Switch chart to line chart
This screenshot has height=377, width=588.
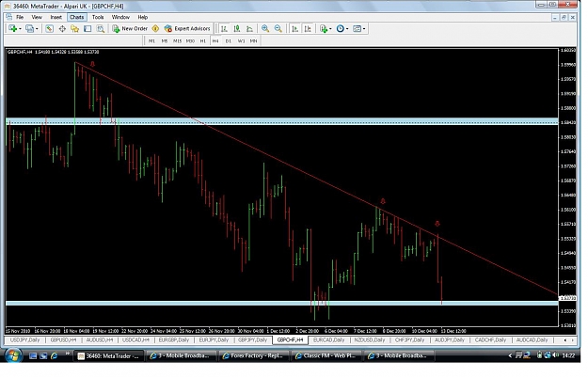(x=249, y=29)
